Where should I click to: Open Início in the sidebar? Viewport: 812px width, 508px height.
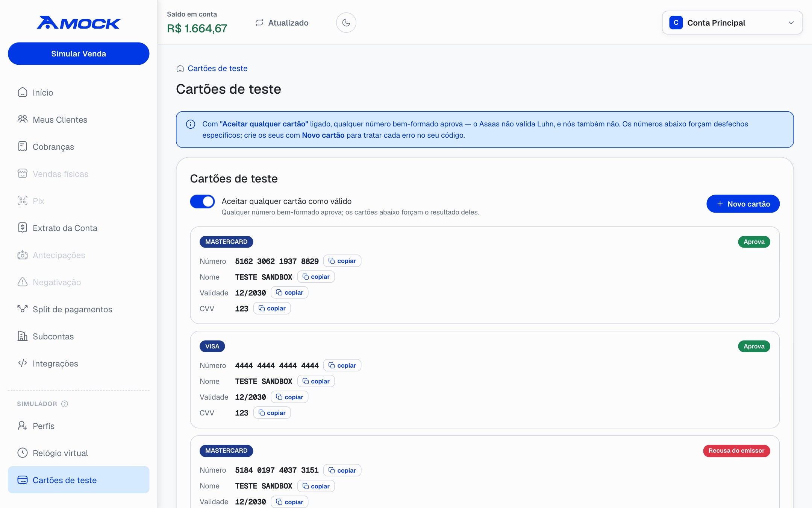[79, 93]
